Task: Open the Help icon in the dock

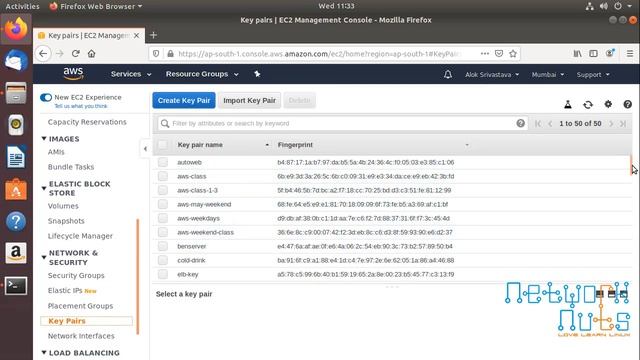Action: [x=16, y=222]
